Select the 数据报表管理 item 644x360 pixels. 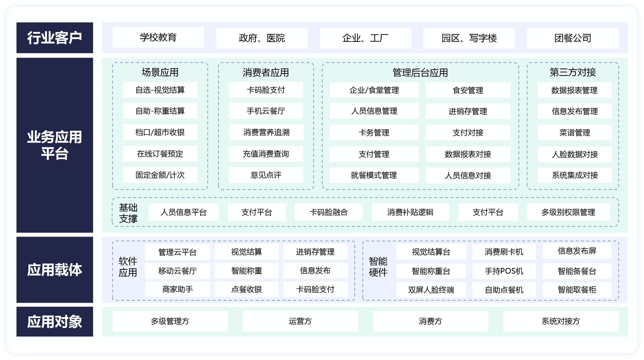pyautogui.click(x=575, y=90)
